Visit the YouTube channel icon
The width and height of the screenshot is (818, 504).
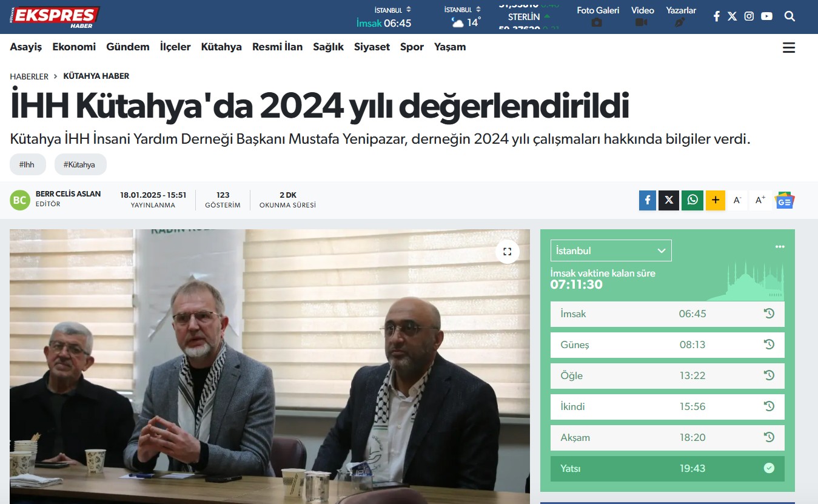(767, 16)
